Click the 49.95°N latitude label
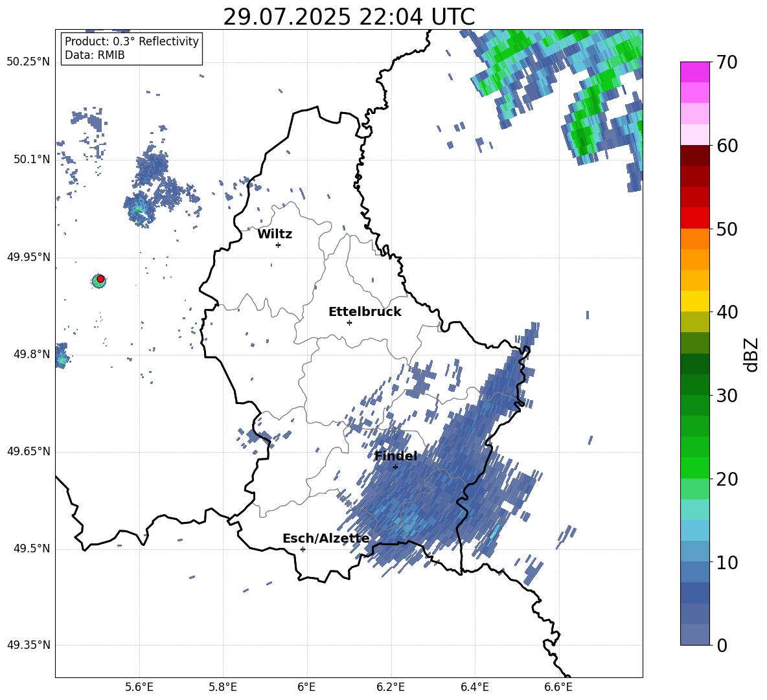Image resolution: width=767 pixels, height=700 pixels. (x=29, y=257)
